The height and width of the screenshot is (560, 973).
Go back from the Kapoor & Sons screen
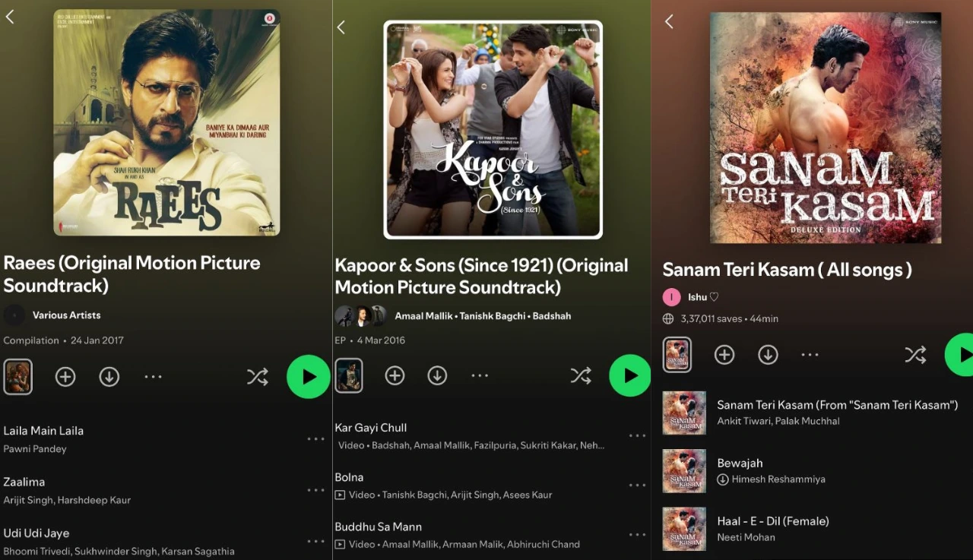341,27
